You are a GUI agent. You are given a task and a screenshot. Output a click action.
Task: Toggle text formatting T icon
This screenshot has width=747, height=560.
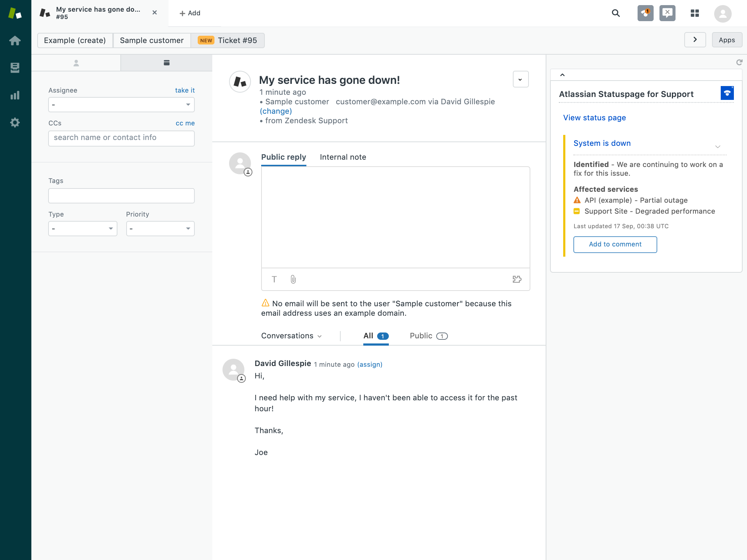point(274,279)
